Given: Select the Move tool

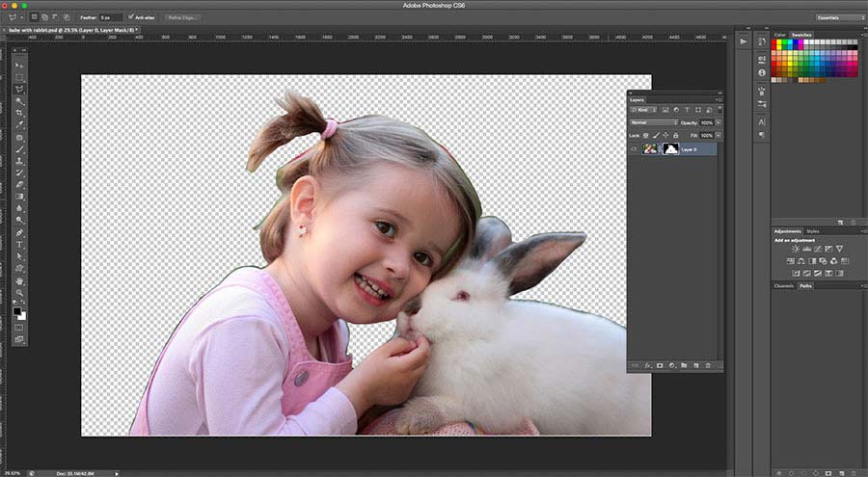Looking at the screenshot, I should coord(19,65).
